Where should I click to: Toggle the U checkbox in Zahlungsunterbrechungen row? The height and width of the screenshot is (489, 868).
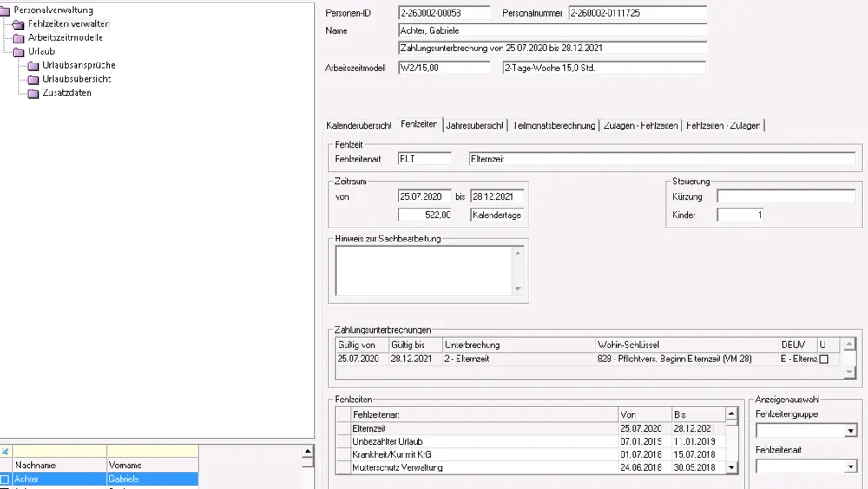(x=824, y=359)
